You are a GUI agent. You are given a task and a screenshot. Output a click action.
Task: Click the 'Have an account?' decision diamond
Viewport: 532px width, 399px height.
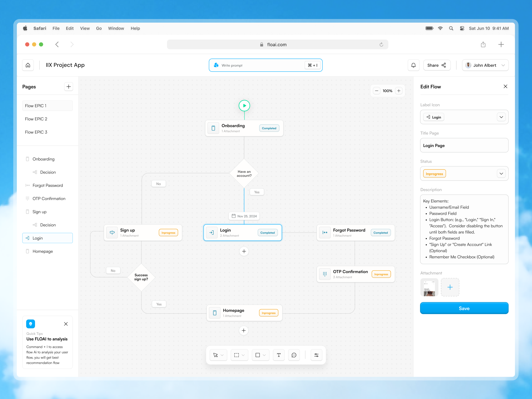tap(244, 173)
